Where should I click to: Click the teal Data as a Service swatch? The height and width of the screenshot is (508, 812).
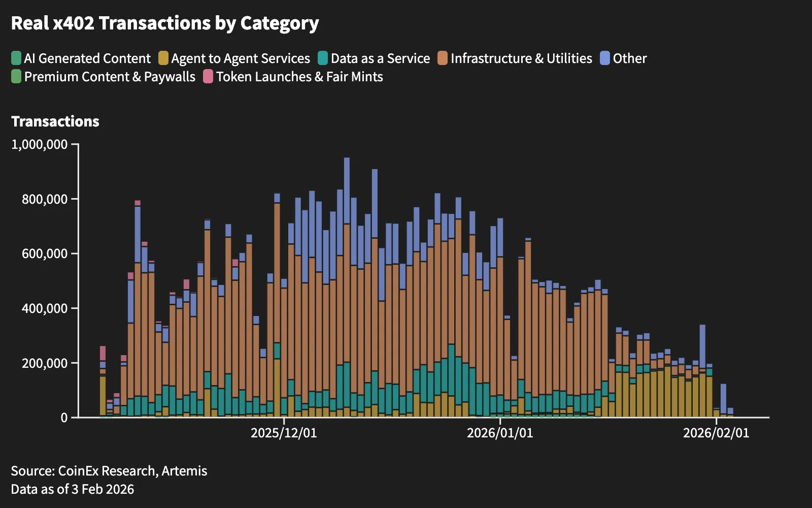click(323, 58)
